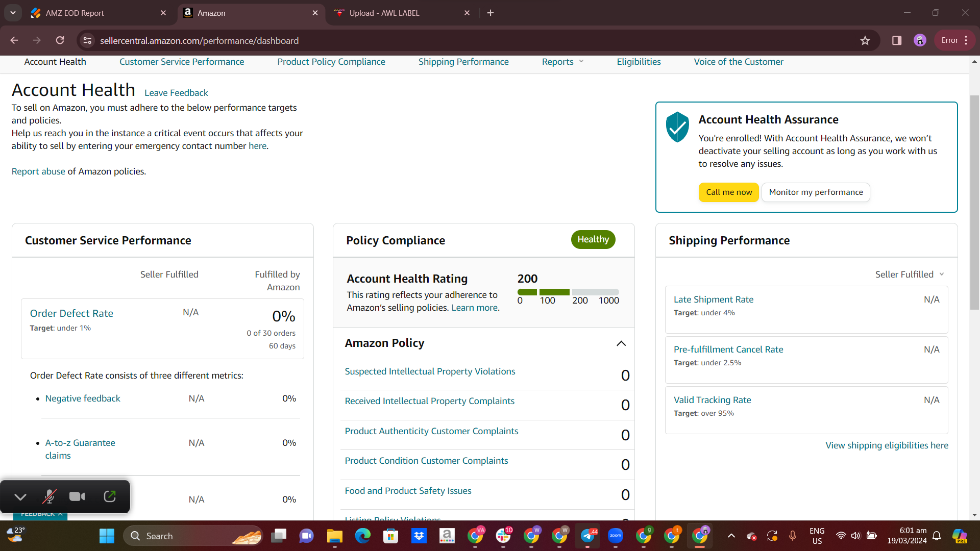Image resolution: width=980 pixels, height=551 pixels.
Task: Collapse the Amazon Policy section
Action: tap(621, 343)
